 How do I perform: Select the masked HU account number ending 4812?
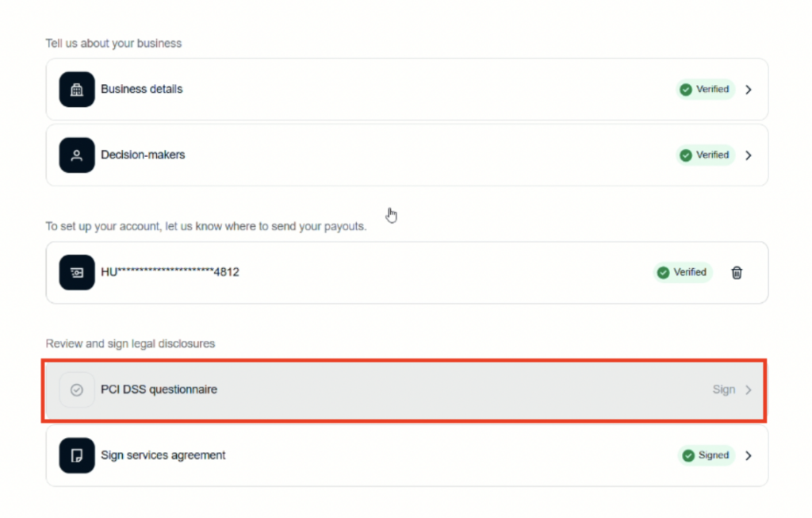tap(170, 273)
